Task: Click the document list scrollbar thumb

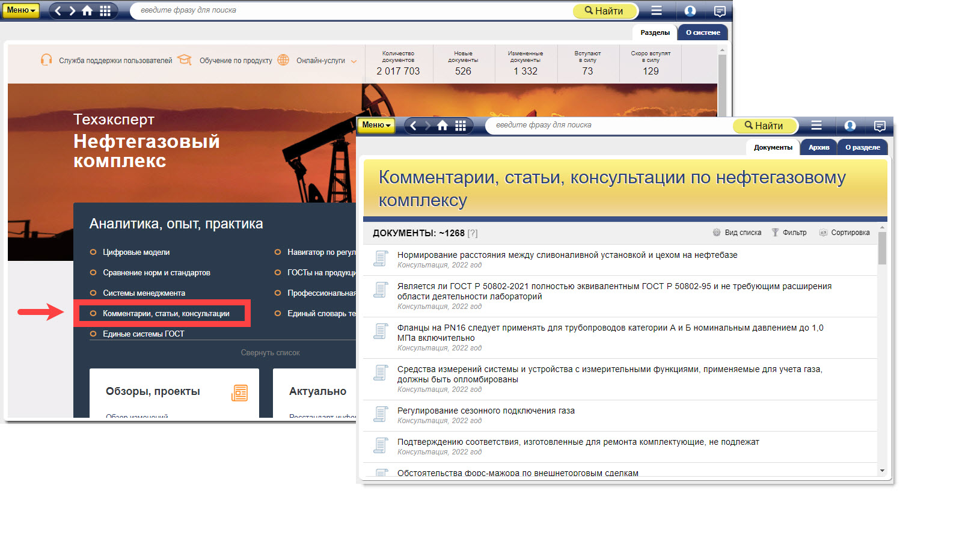Action: tap(882, 248)
